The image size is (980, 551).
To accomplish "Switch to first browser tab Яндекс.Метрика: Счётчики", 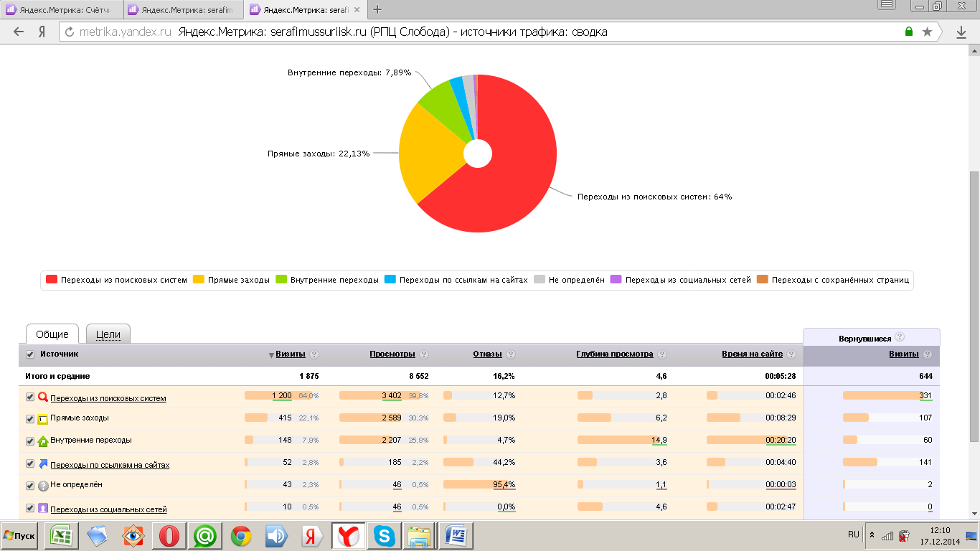I will coord(61,10).
